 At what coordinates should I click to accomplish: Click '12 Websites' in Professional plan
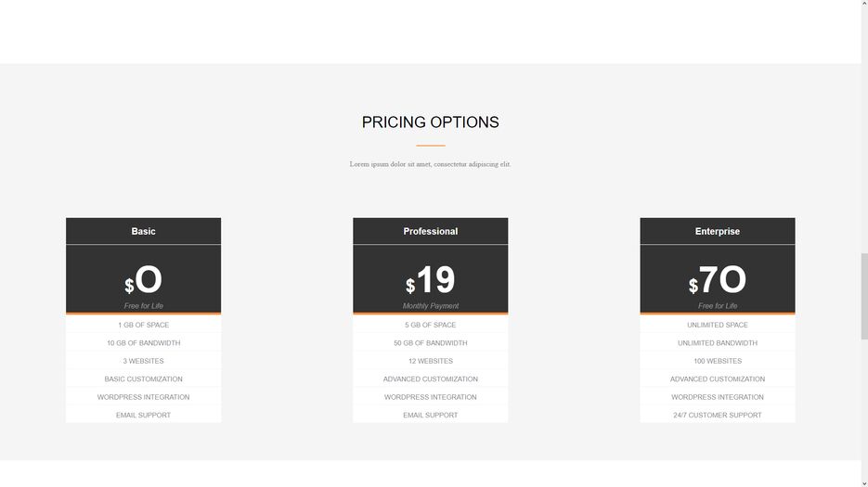coord(430,361)
